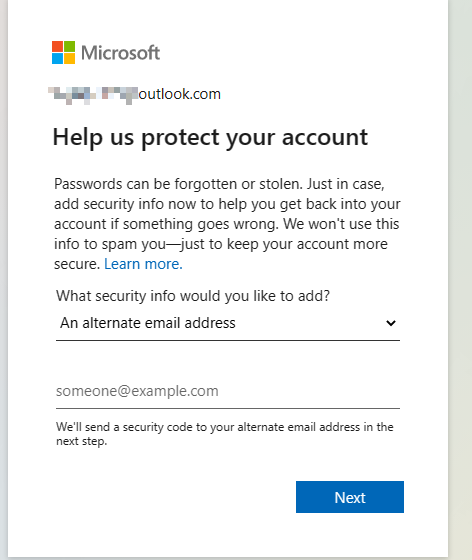472x560 pixels.
Task: Click the Microsoft wordmark text
Action: (121, 53)
